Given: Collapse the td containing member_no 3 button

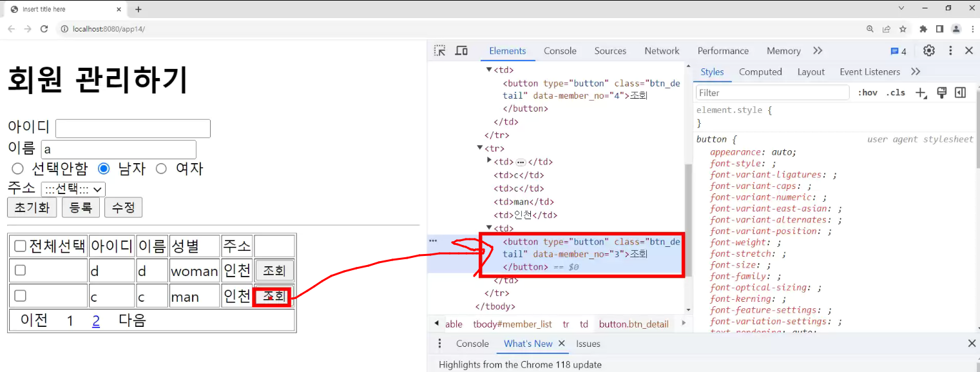Looking at the screenshot, I should [489, 228].
